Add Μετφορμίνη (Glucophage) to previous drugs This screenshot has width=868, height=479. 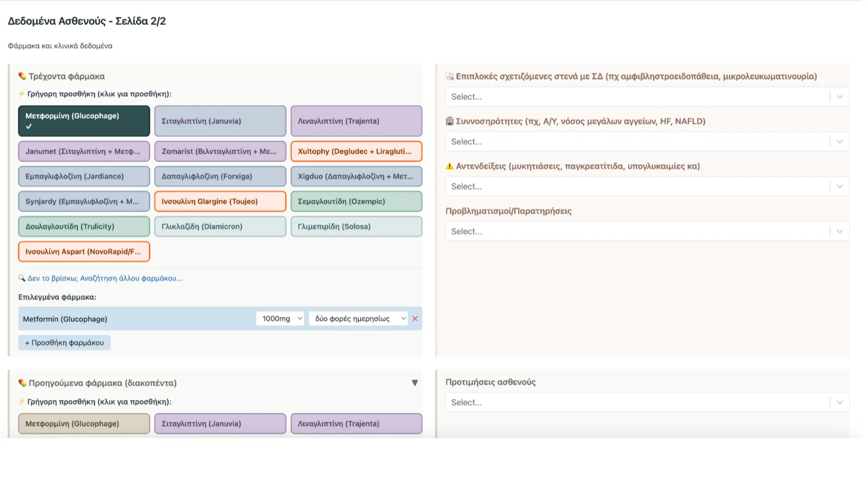pyautogui.click(x=84, y=424)
